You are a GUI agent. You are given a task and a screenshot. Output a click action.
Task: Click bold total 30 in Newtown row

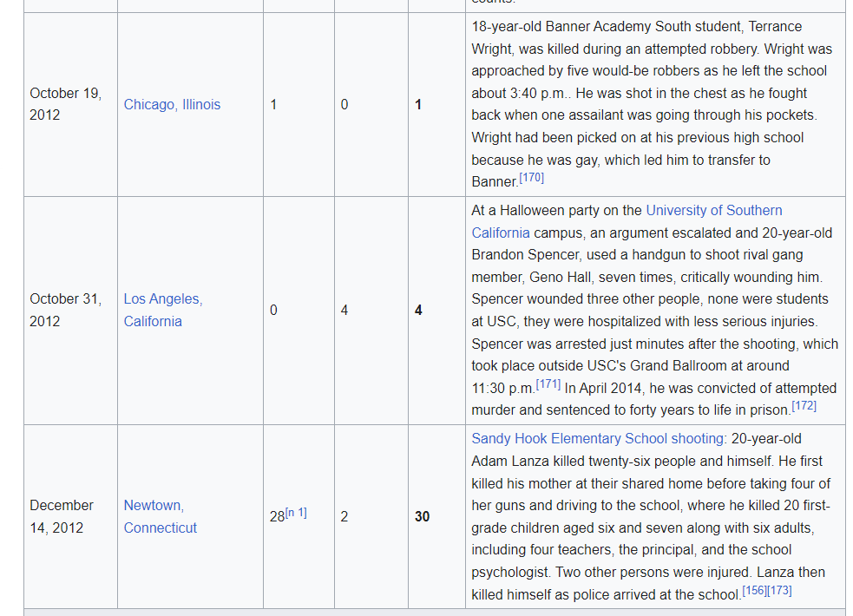(x=422, y=516)
